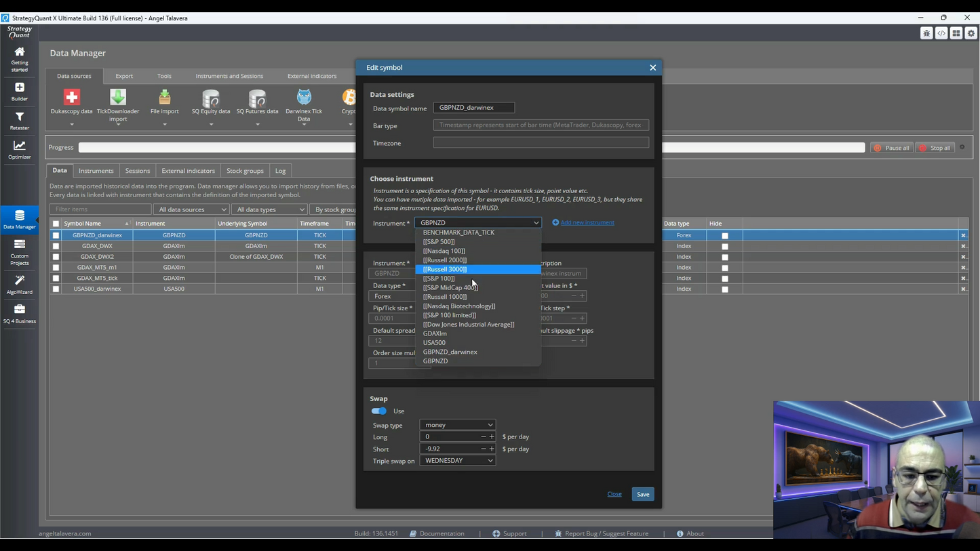This screenshot has height=551, width=980.
Task: Close the Edit symbol dialog with X
Action: [x=653, y=68]
